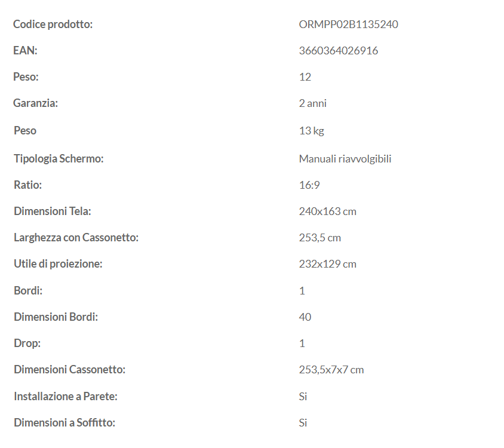Select the 232x129 cm projection value
Viewport: 504px width, 448px height.
327,264
